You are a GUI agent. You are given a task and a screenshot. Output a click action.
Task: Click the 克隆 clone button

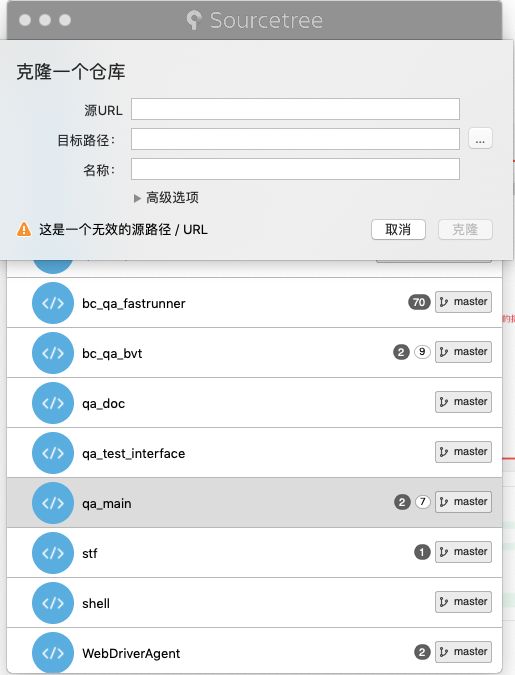[465, 229]
